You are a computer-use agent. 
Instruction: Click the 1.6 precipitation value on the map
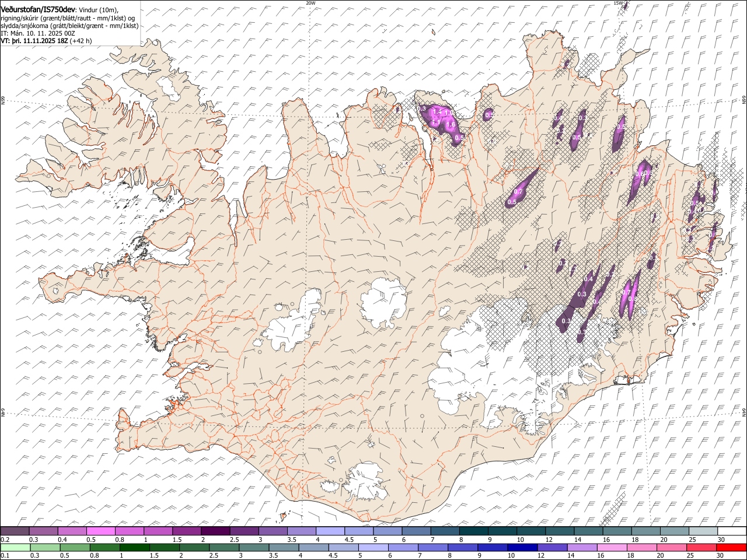tap(450, 124)
